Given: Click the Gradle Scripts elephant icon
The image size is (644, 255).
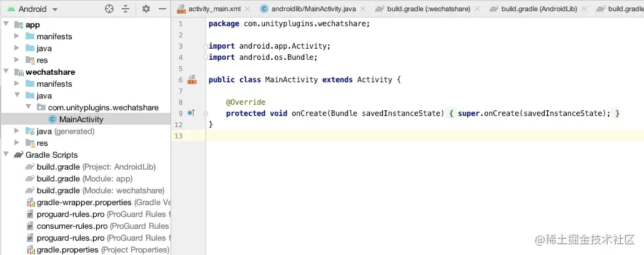Looking at the screenshot, I should [x=19, y=155].
